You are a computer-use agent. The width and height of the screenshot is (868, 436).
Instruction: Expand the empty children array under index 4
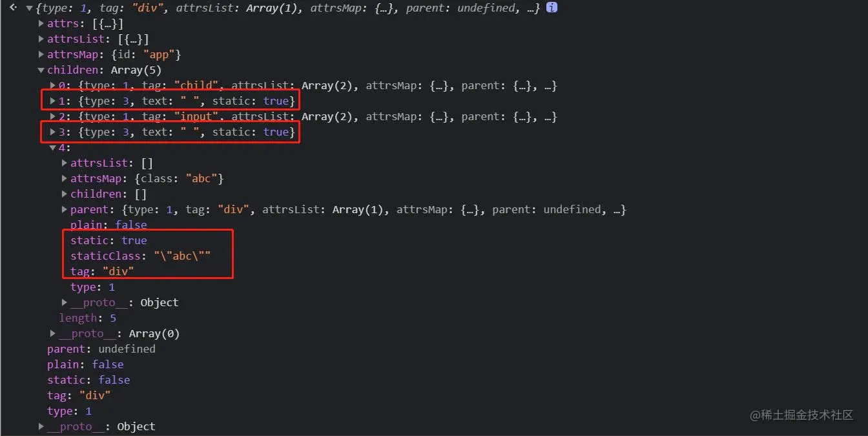pos(64,194)
